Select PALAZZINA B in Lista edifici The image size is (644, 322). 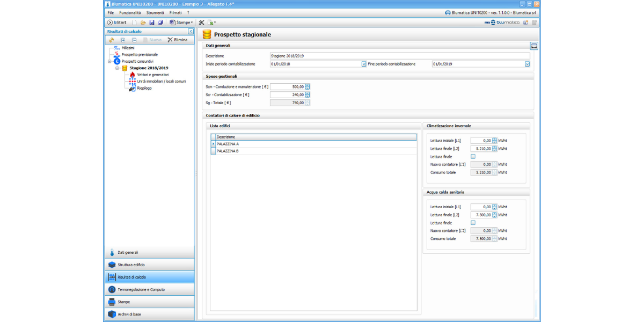(x=228, y=151)
